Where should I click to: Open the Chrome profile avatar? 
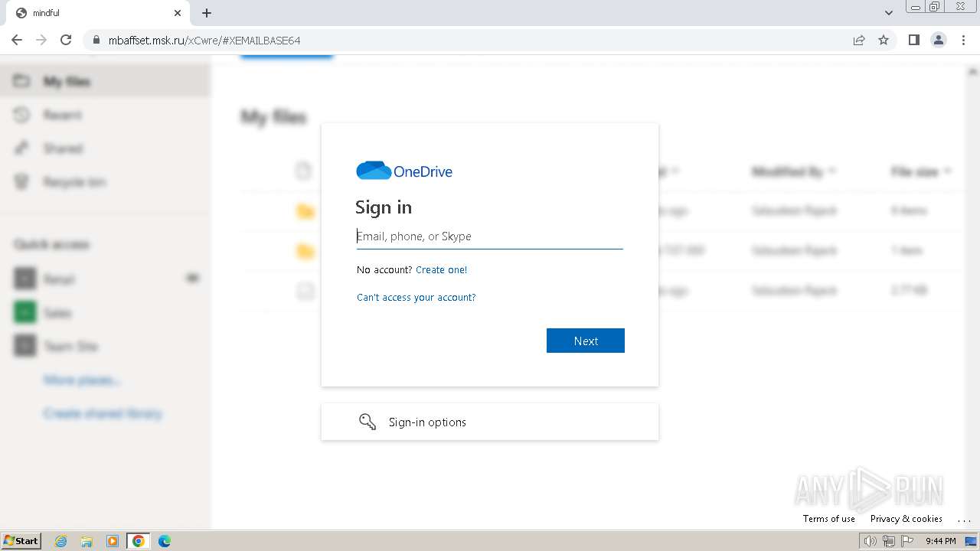(x=939, y=40)
